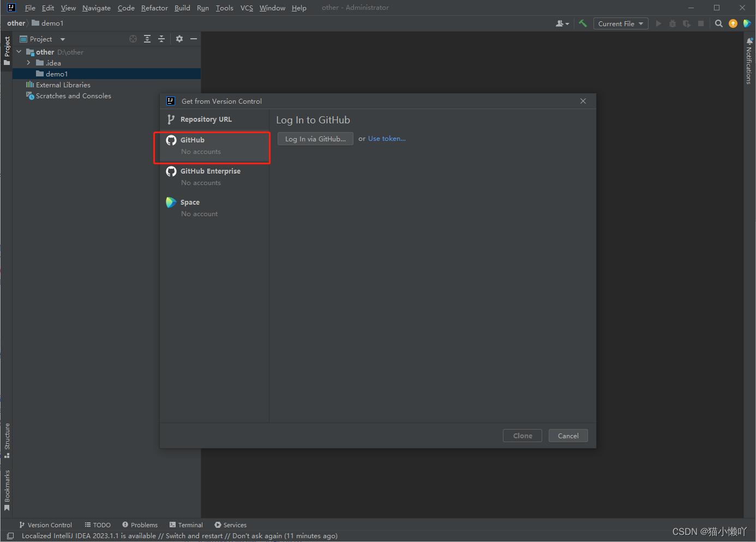Viewport: 756px width, 542px height.
Task: Open the Navigate menu
Action: point(97,8)
